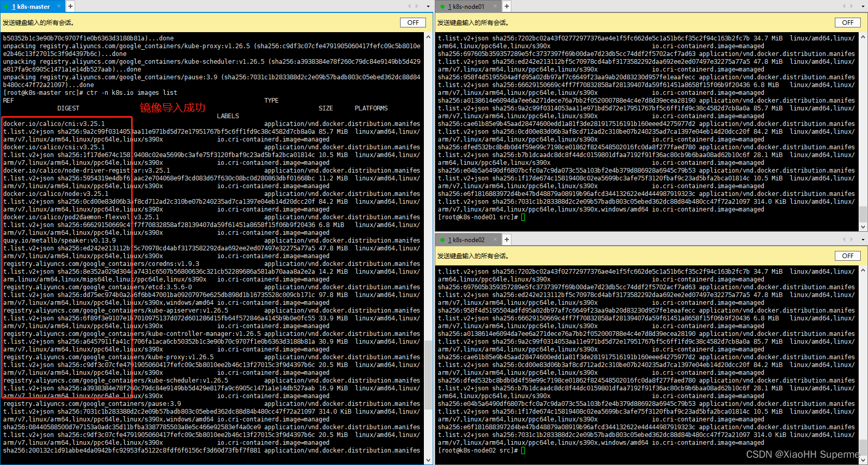The image size is (868, 465).
Task: Open tab list dropdown in k8s-node01 pane
Action: pyautogui.click(x=863, y=7)
